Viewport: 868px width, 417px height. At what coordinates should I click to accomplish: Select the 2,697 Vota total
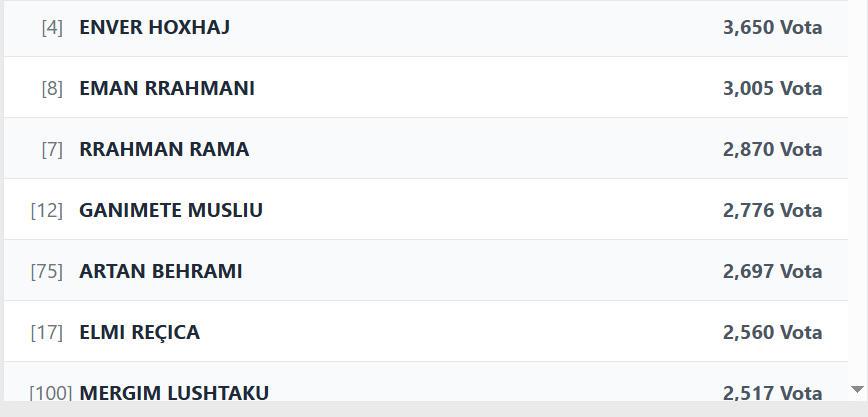[772, 271]
